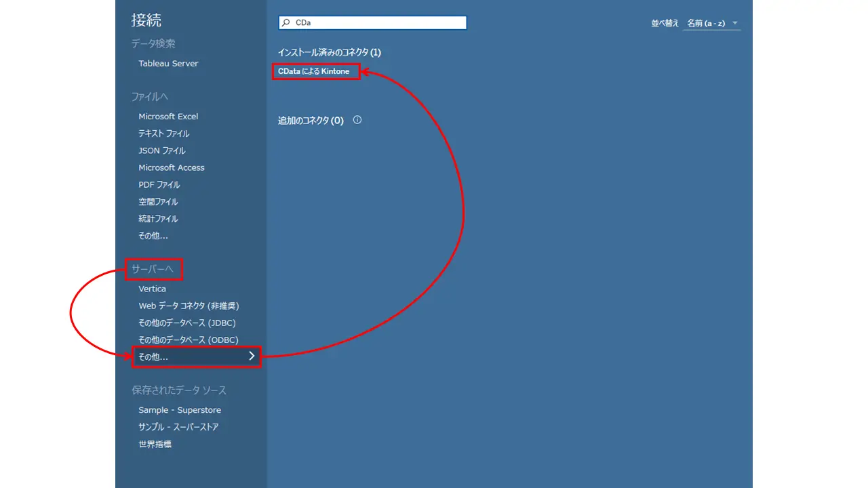Image resolution: width=868 pixels, height=488 pixels.
Task: Open the Sample - Superstore data source
Action: [180, 410]
